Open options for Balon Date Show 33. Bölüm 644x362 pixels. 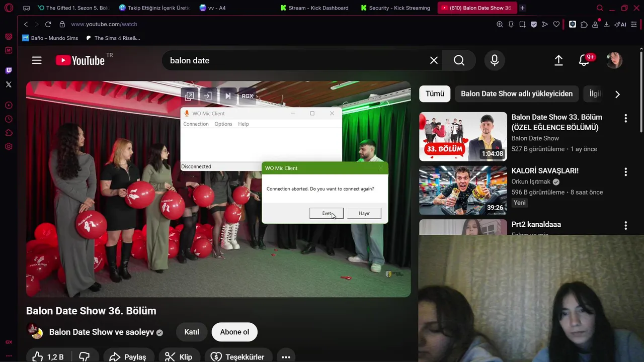coord(625,119)
